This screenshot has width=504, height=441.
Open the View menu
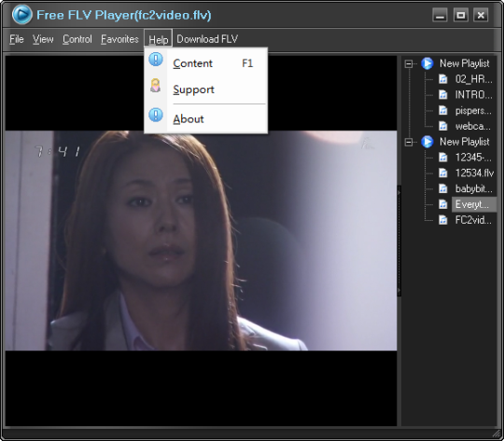pos(43,39)
